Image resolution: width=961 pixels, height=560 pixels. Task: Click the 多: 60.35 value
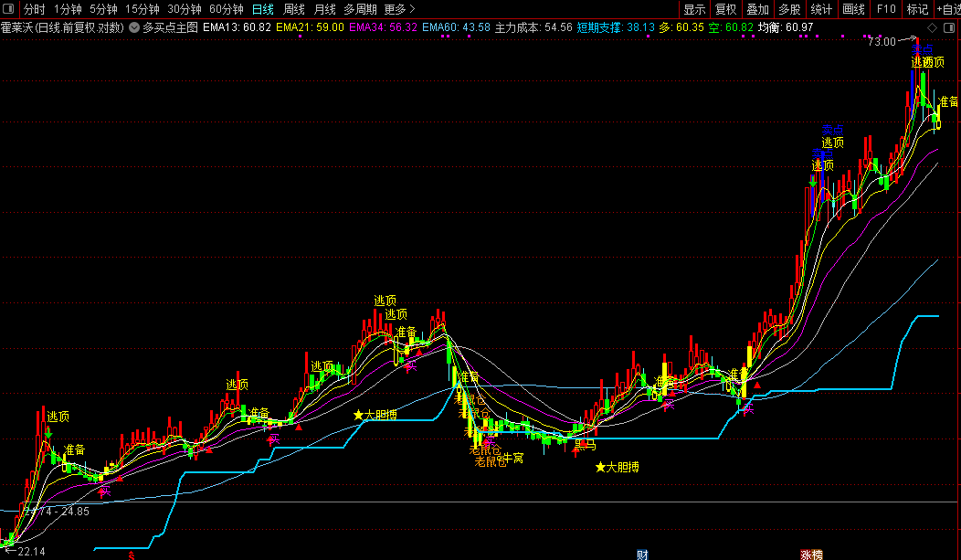coord(681,27)
